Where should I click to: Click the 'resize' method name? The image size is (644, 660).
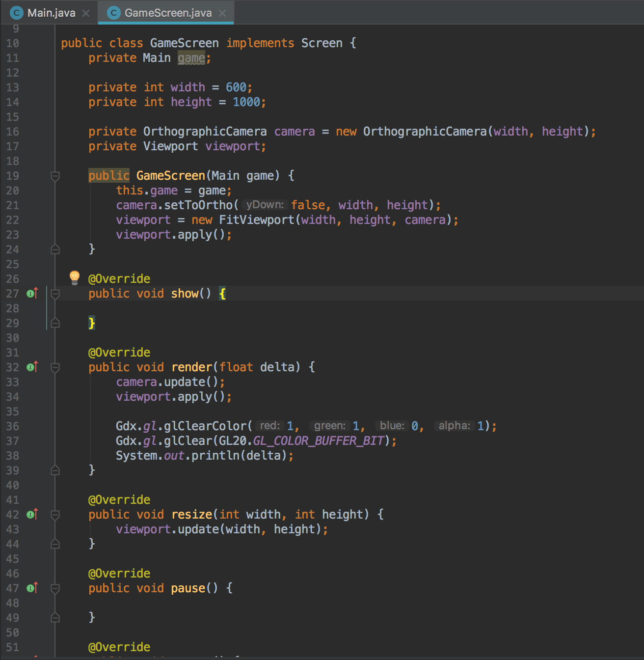191,515
